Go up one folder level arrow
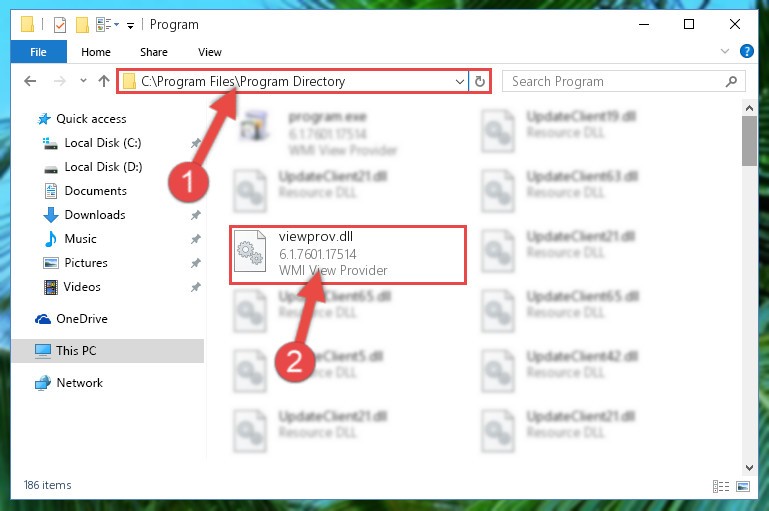The width and height of the screenshot is (769, 511). point(103,81)
